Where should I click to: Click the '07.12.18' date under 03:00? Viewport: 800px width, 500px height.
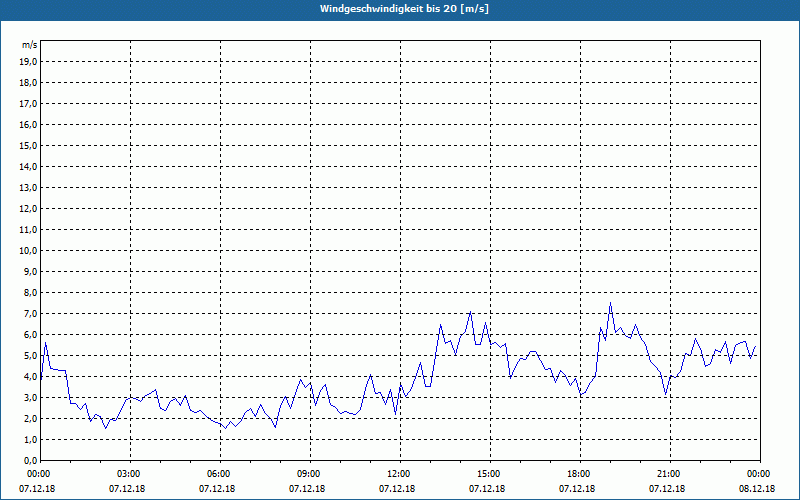coord(127,489)
